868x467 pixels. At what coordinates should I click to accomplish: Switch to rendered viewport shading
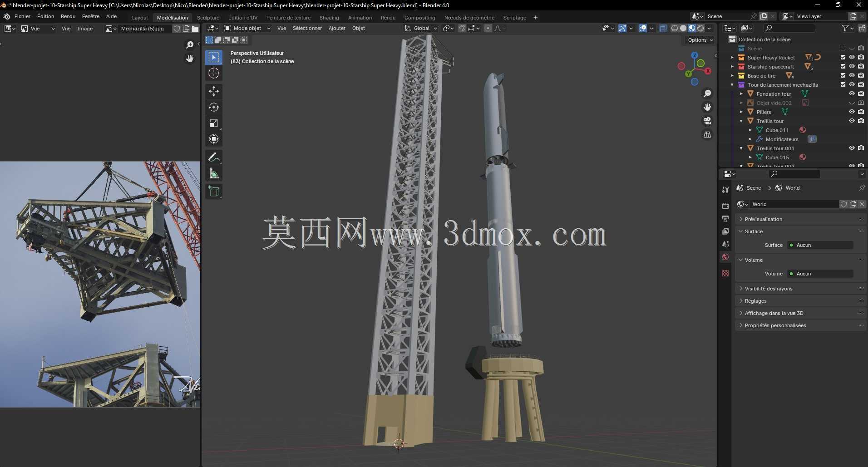point(700,28)
